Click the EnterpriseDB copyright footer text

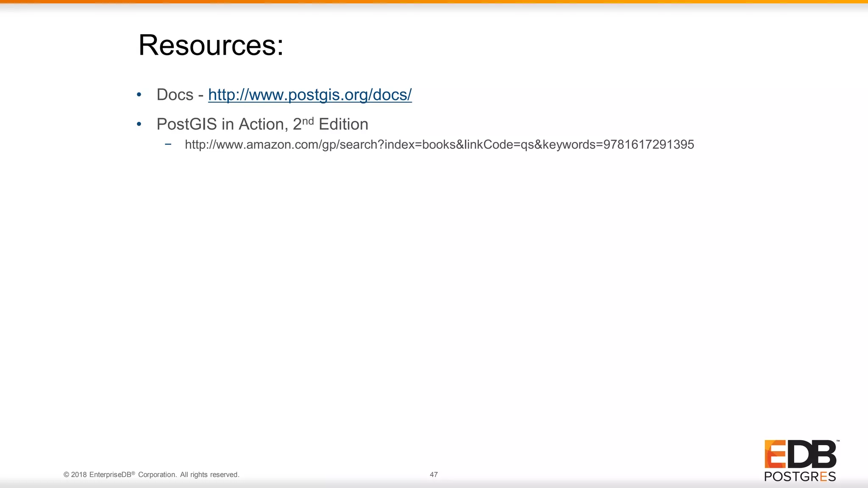(x=151, y=474)
